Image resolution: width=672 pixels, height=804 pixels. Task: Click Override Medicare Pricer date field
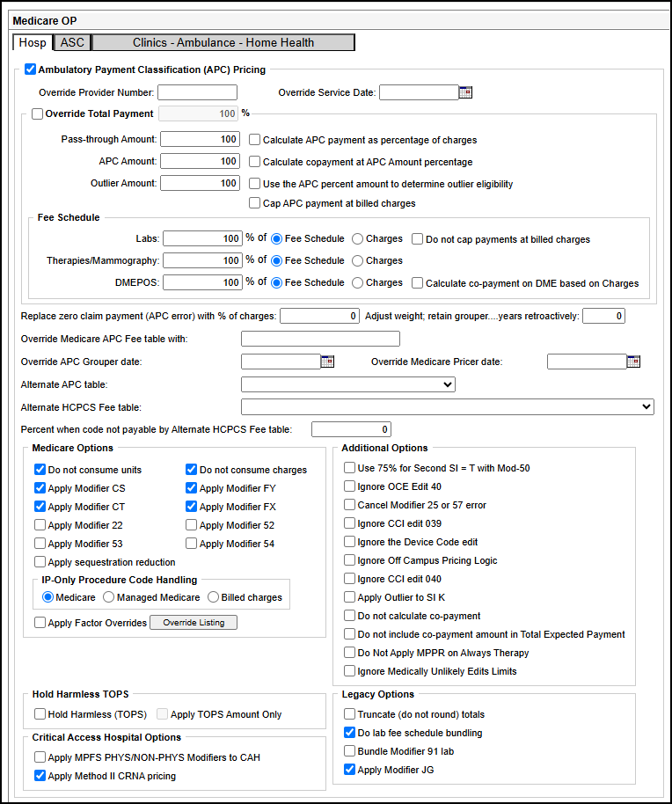587,362
